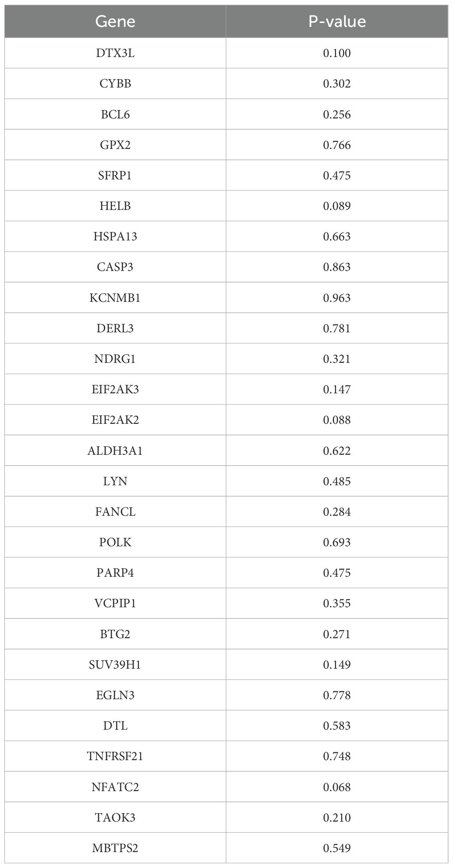Image resolution: width=453 pixels, height=868 pixels.
Task: Click the NFATC2 P-value 0.068
Action: click(x=337, y=787)
